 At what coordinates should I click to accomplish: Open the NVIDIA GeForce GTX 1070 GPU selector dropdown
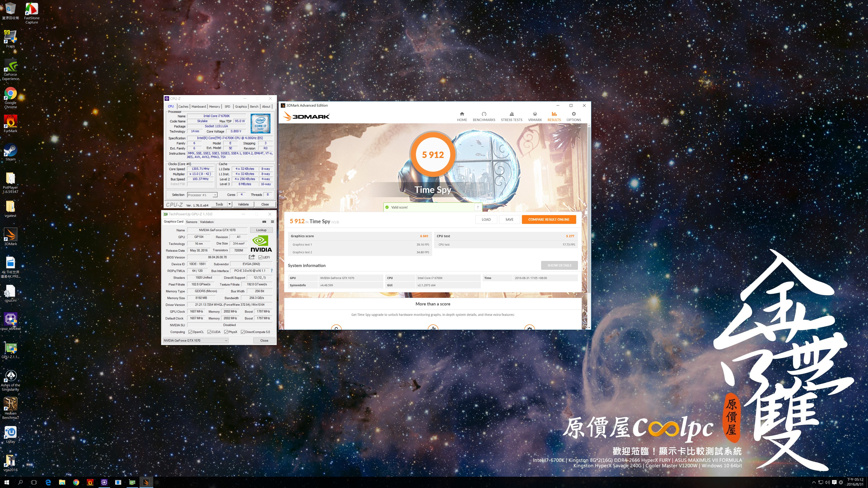pos(196,340)
